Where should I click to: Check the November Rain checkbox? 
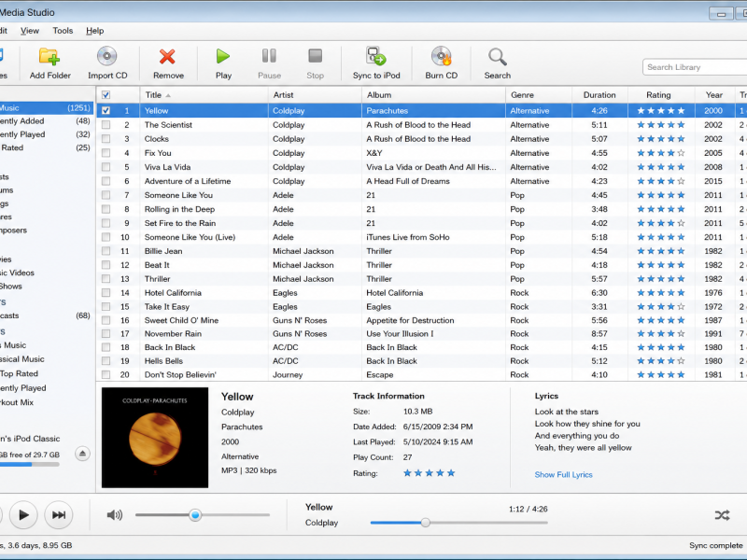pyautogui.click(x=106, y=334)
